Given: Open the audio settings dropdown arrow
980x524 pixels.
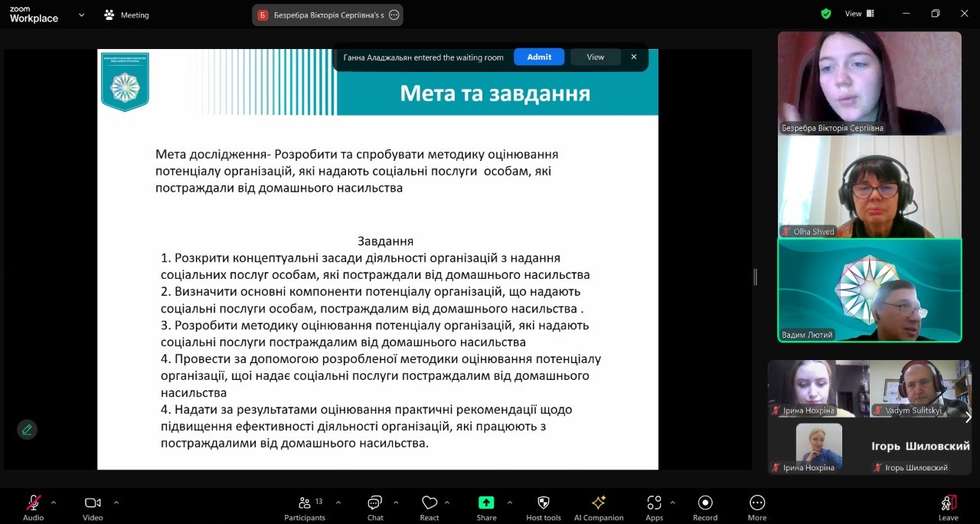Looking at the screenshot, I should (x=52, y=502).
